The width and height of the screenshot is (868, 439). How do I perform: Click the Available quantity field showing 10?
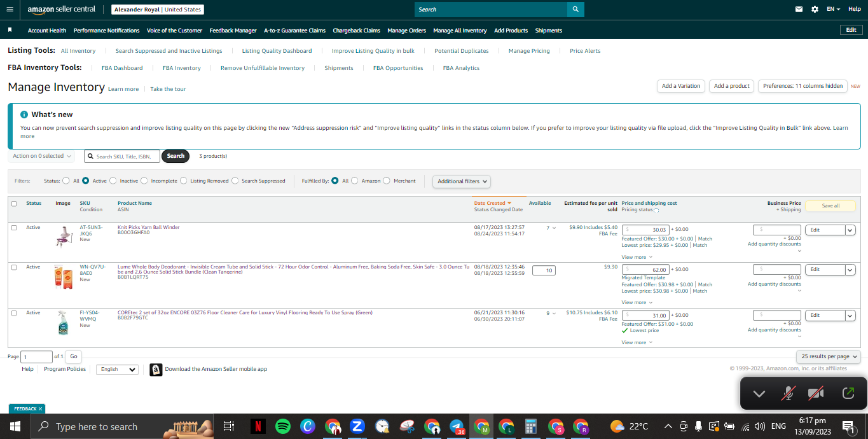(544, 270)
